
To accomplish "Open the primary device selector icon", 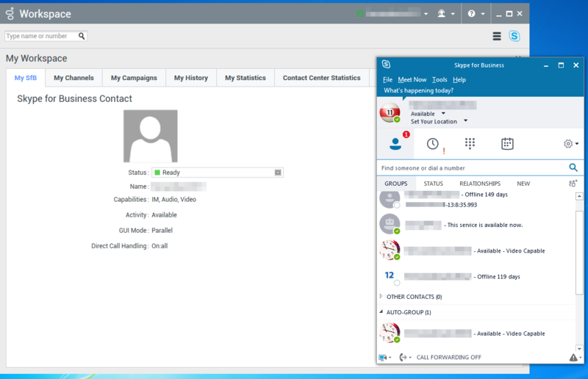I will tap(384, 357).
